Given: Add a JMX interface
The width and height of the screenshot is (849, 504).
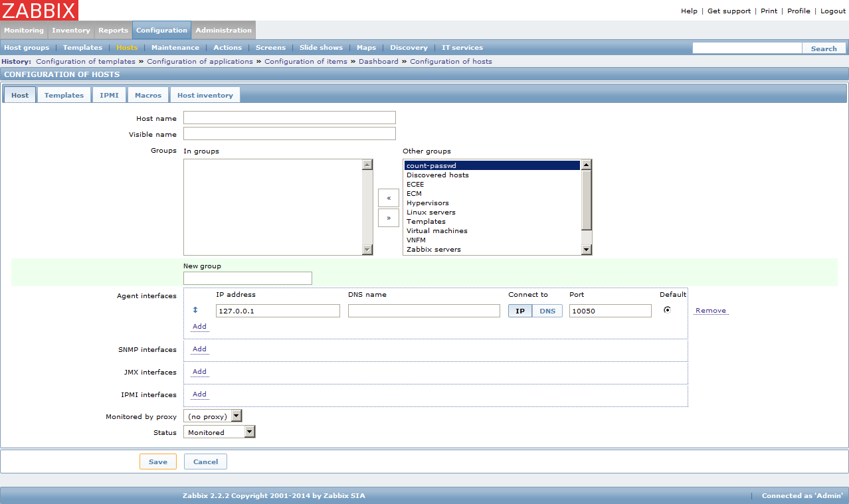Looking at the screenshot, I should pos(199,372).
